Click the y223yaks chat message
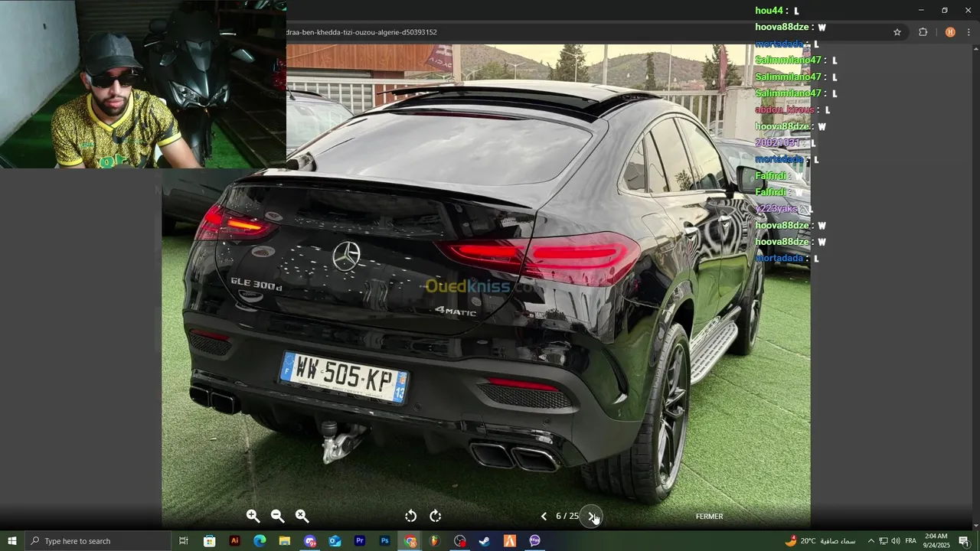Image resolution: width=980 pixels, height=551 pixels. pyautogui.click(x=782, y=209)
